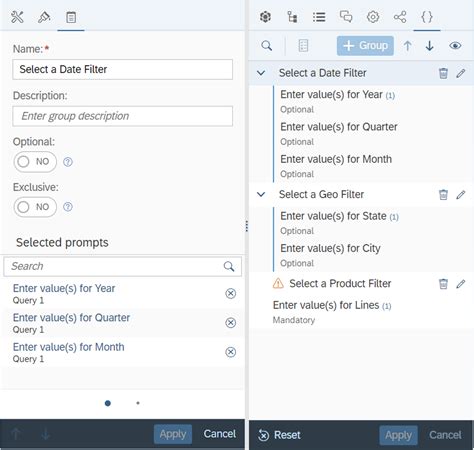
Task: Click the add Group button
Action: point(365,46)
